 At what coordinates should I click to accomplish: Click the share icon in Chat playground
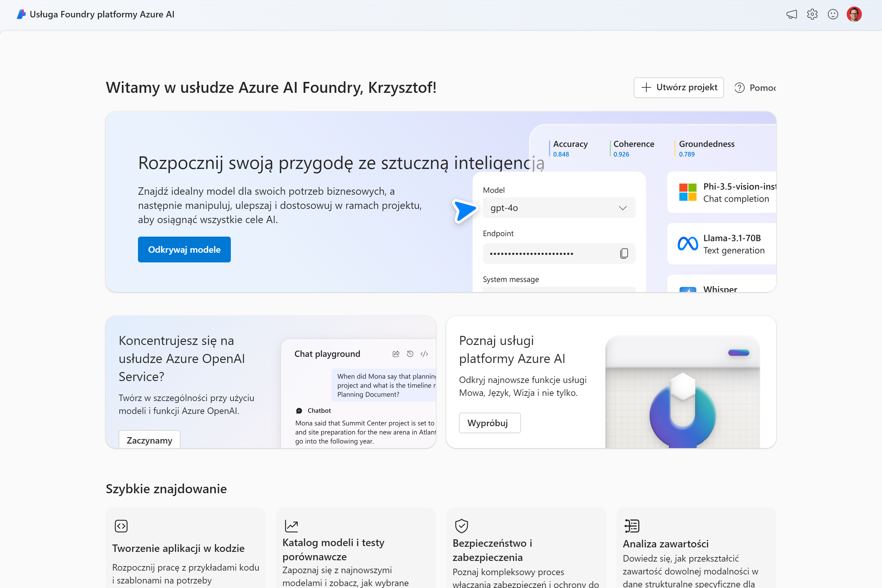point(396,354)
